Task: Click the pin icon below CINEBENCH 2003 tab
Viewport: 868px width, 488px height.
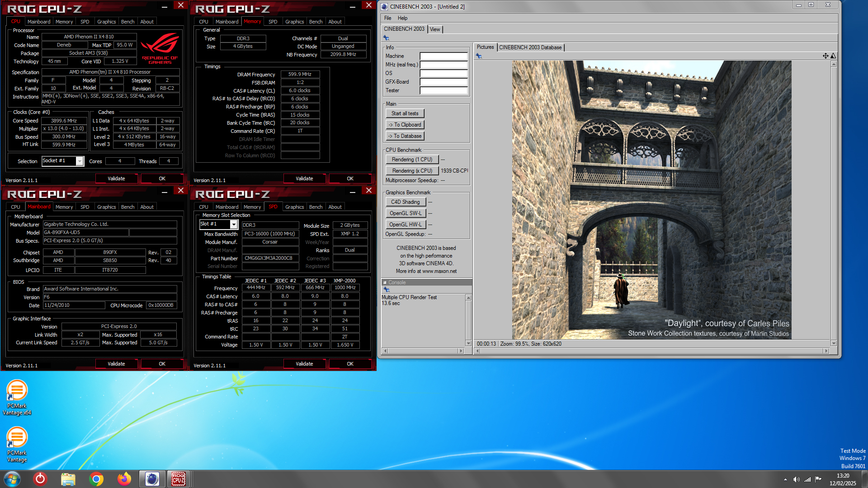Action: pyautogui.click(x=386, y=38)
